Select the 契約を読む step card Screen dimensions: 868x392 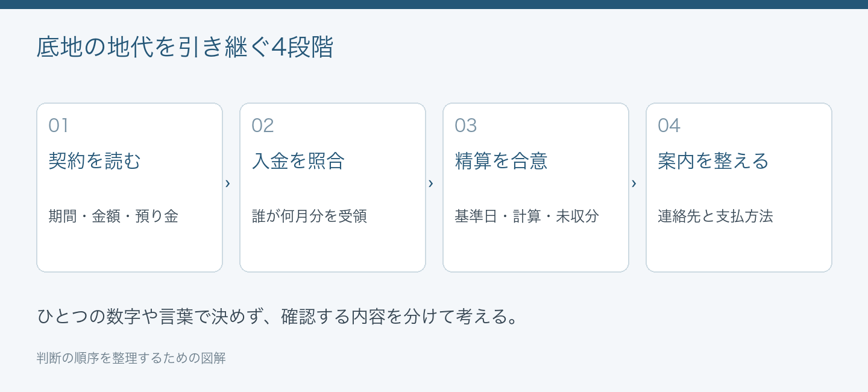[130, 188]
